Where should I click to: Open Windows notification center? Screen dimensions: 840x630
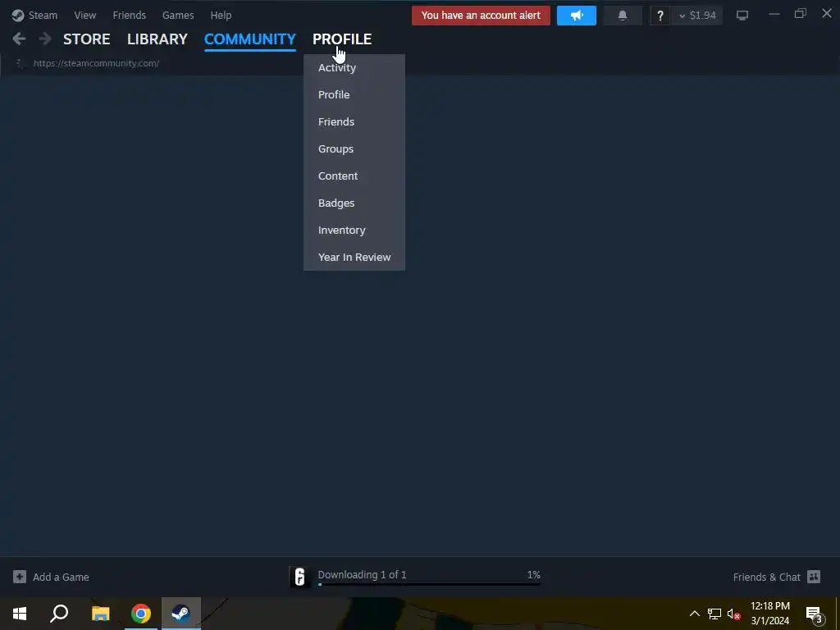(814, 614)
